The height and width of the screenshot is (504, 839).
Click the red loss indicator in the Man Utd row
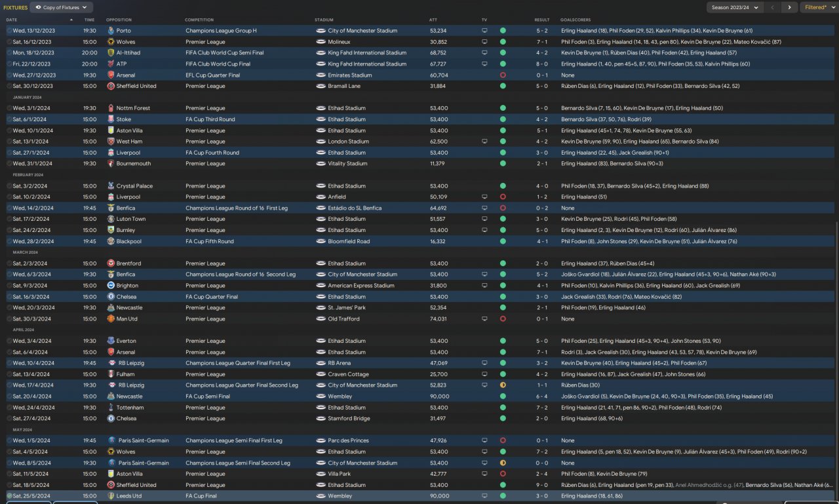[x=503, y=319]
